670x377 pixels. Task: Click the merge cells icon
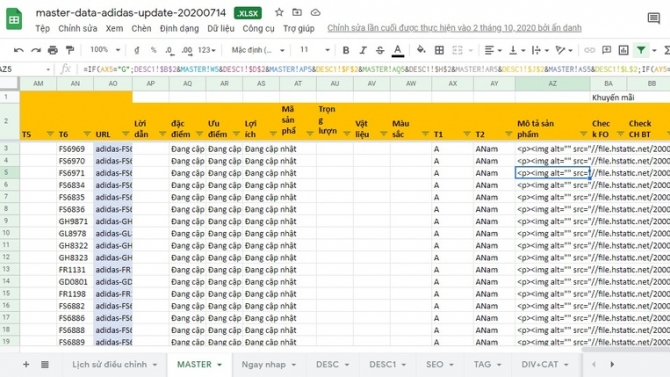coord(457,50)
